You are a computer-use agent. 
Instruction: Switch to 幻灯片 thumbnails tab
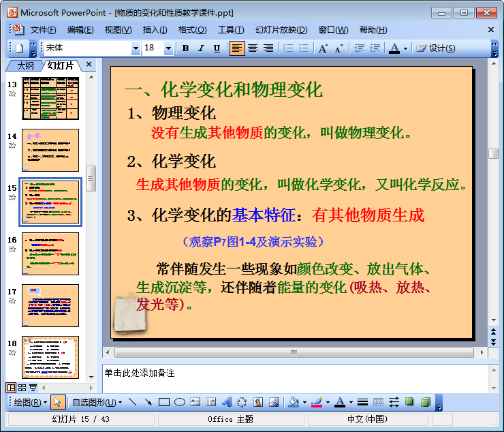(61, 65)
